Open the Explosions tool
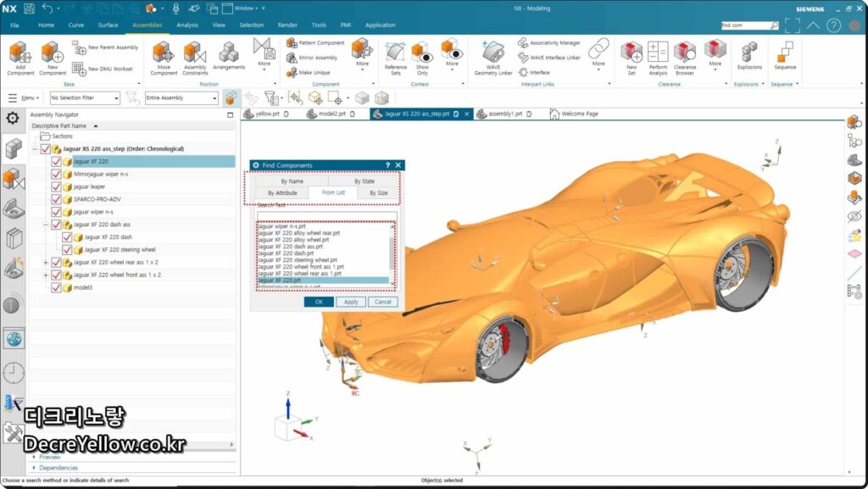The image size is (868, 489). coord(749,55)
